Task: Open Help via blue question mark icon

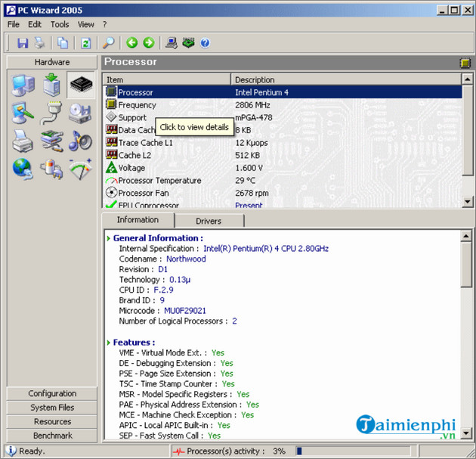Action: pos(205,43)
